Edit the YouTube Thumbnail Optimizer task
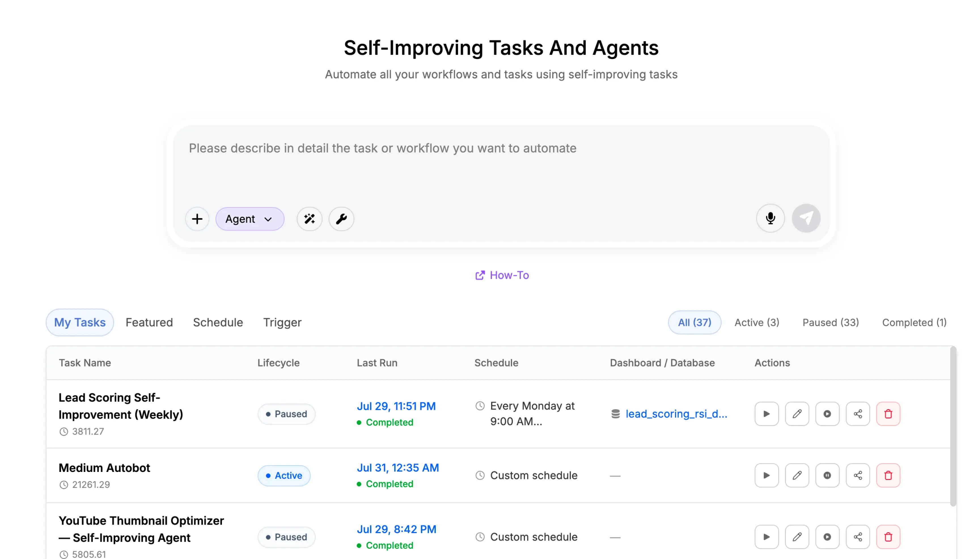 (x=797, y=537)
